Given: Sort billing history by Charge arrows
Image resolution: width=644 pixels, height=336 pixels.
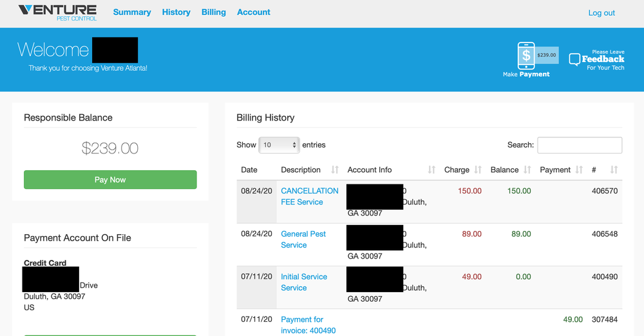Looking at the screenshot, I should tap(478, 170).
